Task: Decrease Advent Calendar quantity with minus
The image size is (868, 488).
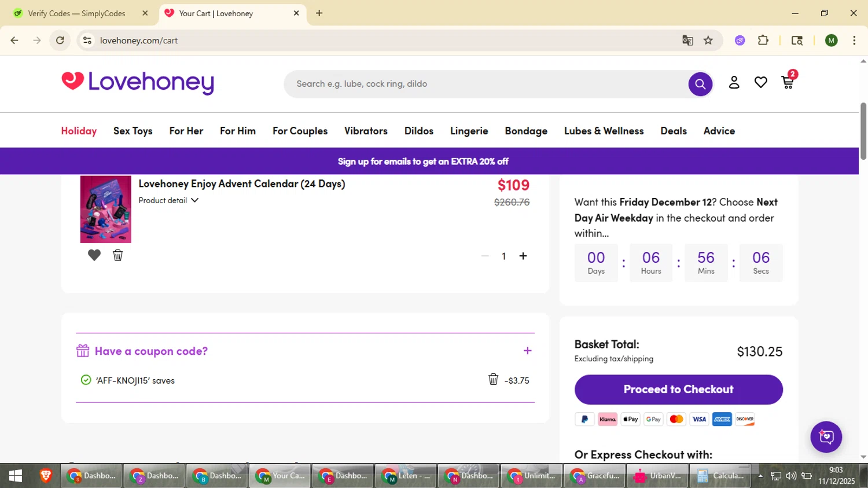Action: [x=485, y=256]
